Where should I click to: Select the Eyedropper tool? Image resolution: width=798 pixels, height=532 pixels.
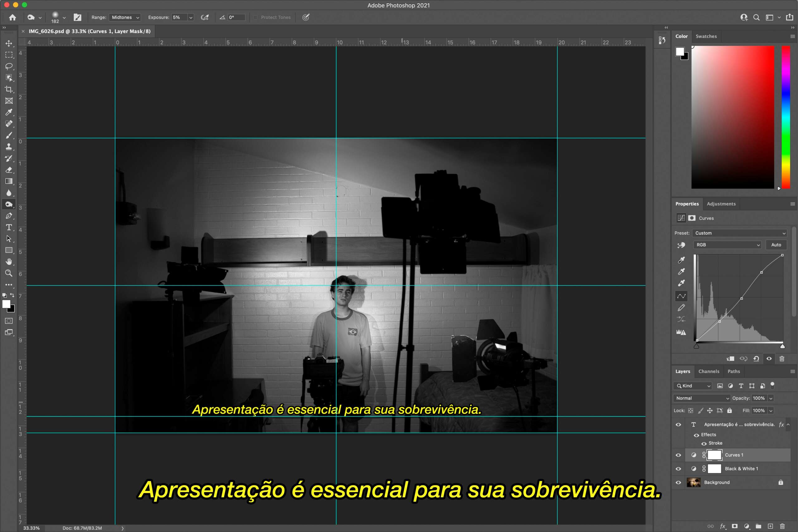point(9,112)
